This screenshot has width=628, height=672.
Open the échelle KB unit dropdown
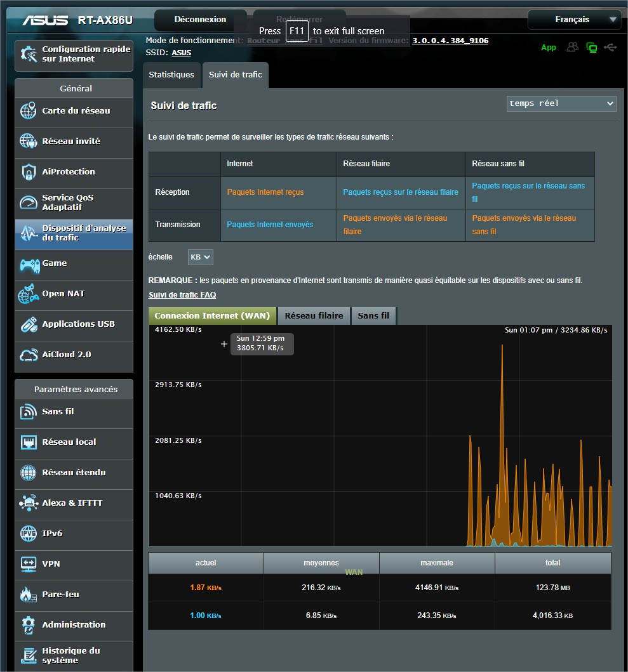200,257
